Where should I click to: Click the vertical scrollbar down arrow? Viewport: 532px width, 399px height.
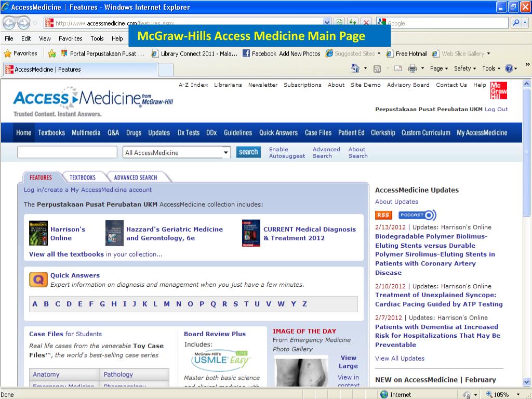[x=527, y=382]
